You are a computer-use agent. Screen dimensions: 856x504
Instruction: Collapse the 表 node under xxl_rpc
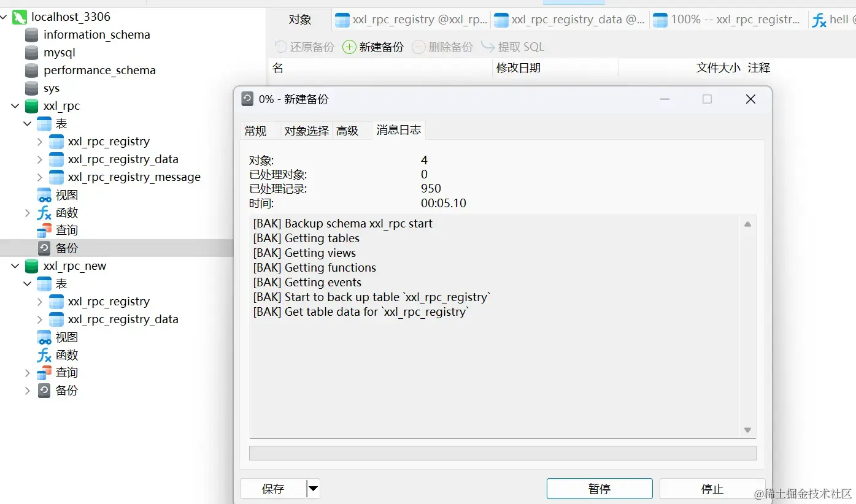coord(28,124)
